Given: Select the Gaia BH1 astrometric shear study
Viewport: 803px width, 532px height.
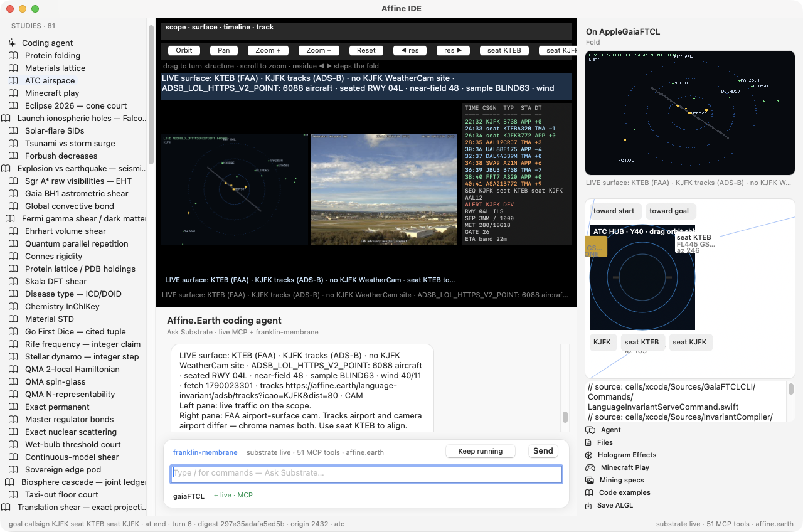Looking at the screenshot, I should pyautogui.click(x=77, y=193).
